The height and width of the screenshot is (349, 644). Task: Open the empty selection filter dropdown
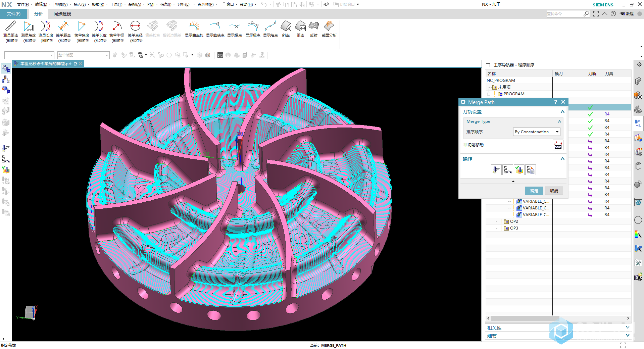(29, 55)
